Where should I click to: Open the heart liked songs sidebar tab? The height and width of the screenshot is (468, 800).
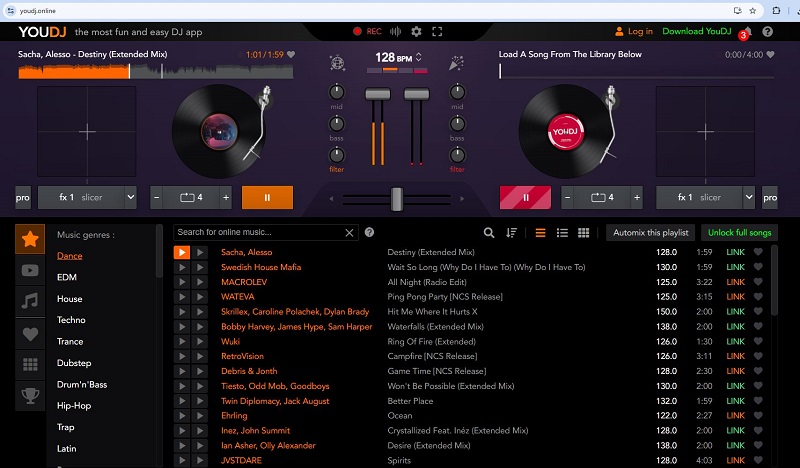(30, 334)
